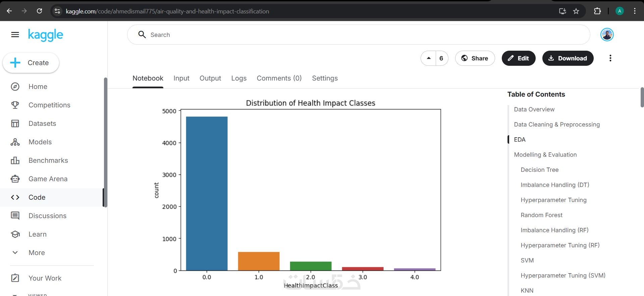Switch to the Logs tab
Screen dimensions: 644x296
pyautogui.click(x=239, y=78)
